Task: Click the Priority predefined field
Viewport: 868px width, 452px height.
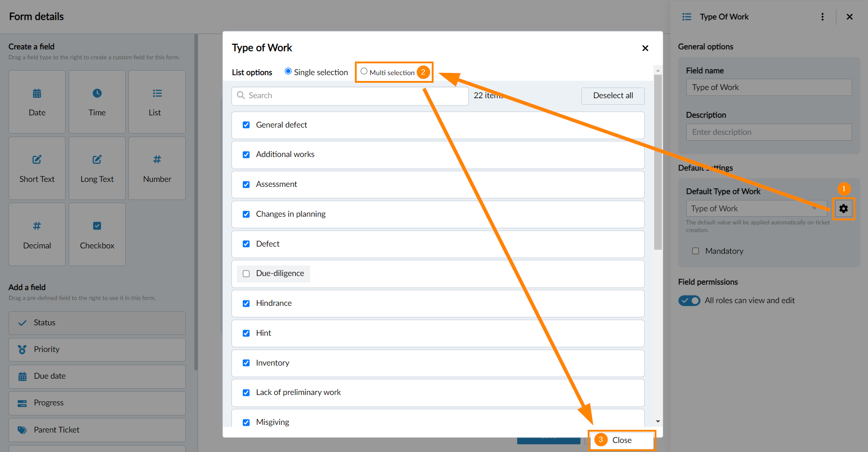Action: (97, 349)
